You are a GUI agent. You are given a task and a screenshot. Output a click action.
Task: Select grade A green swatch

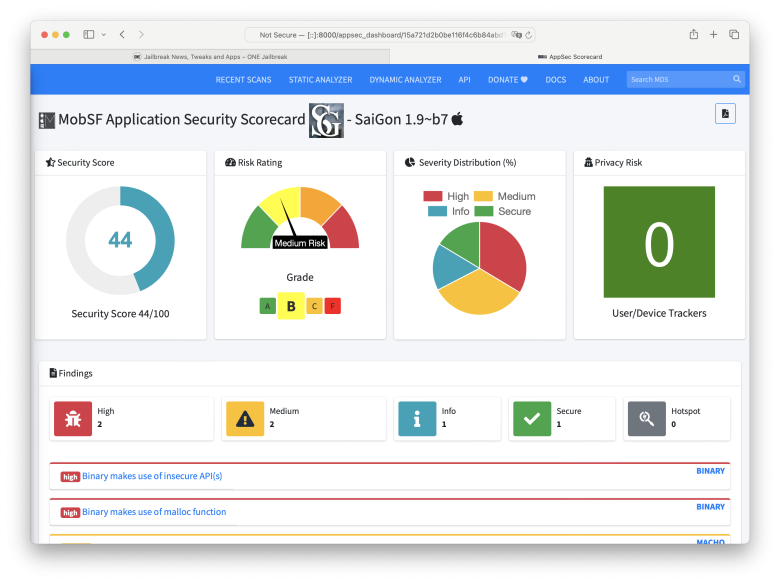(x=268, y=306)
